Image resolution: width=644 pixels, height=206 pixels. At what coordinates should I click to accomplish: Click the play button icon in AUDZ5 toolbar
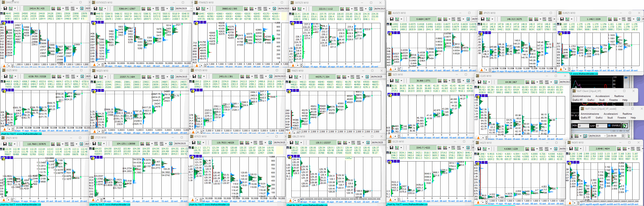coord(468,19)
